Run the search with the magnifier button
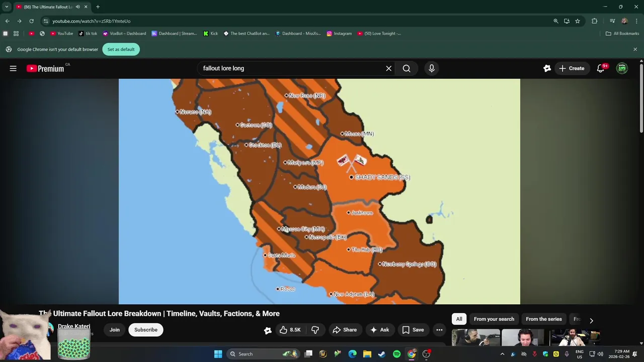The image size is (644, 362). tap(407, 68)
